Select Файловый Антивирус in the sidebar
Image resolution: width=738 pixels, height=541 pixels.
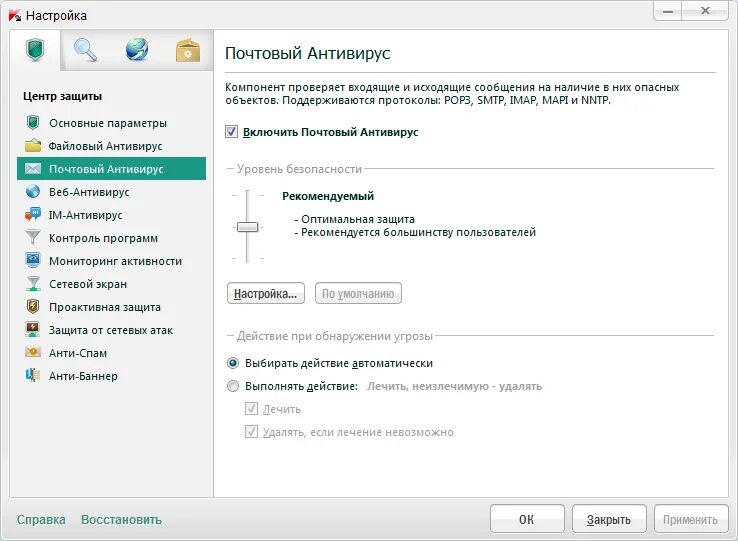click(111, 146)
